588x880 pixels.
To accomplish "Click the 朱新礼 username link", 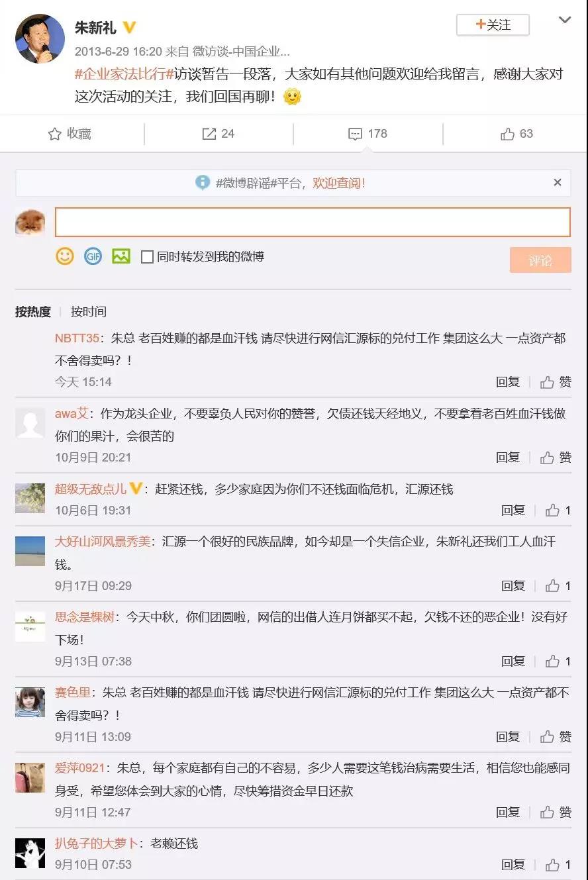I will coord(95,28).
